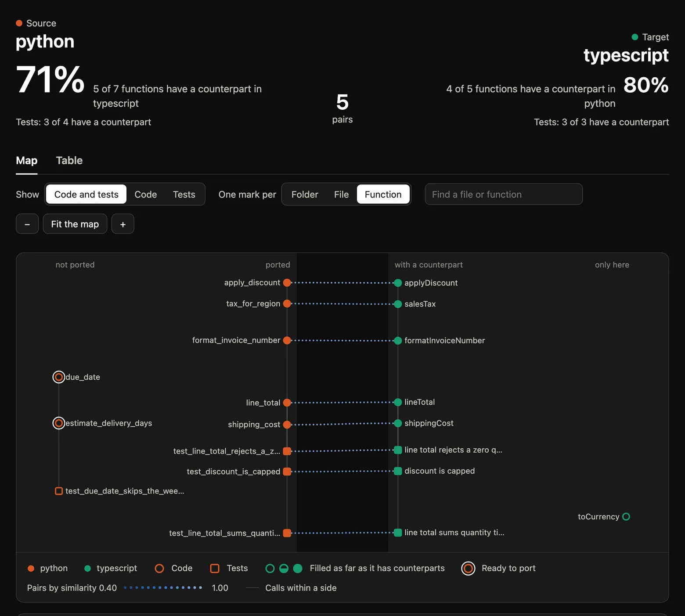Screen dimensions: 685x616
Task: Click the apply_discount label
Action: click(252, 283)
